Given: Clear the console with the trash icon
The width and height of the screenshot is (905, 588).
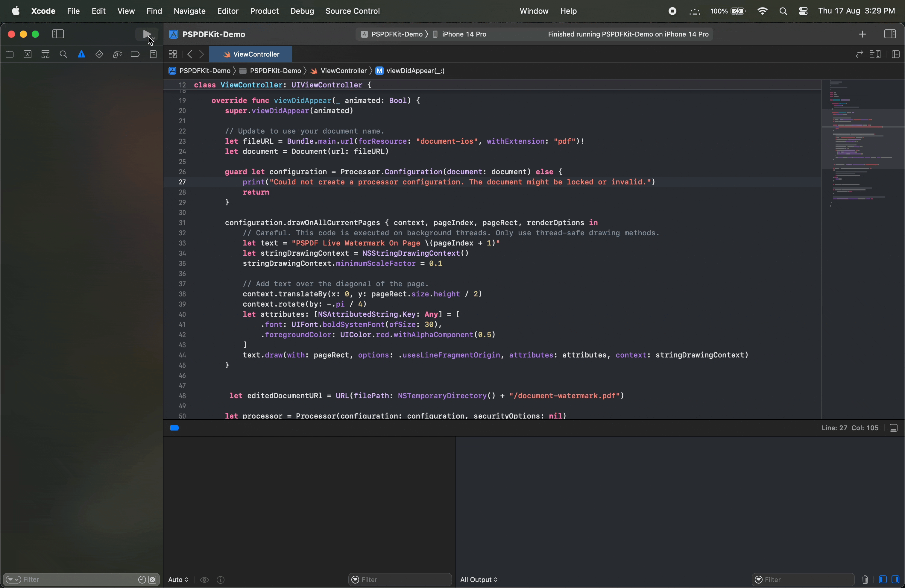Looking at the screenshot, I should [x=866, y=580].
